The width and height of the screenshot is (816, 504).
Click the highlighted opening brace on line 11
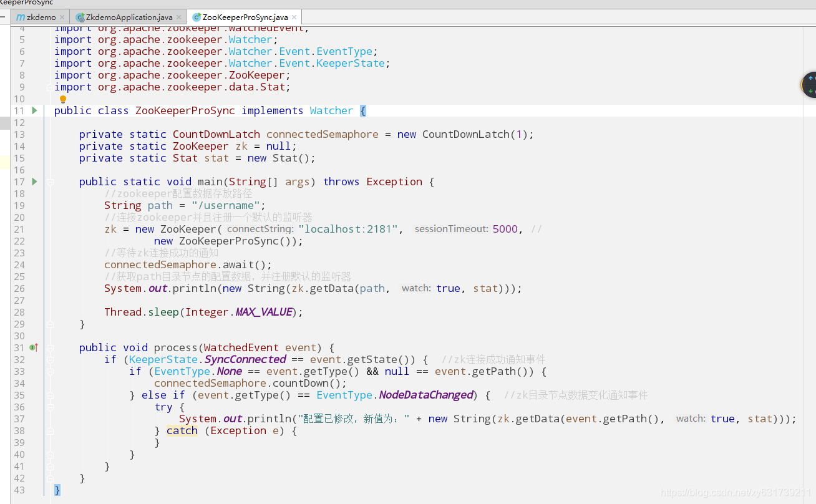pos(363,110)
